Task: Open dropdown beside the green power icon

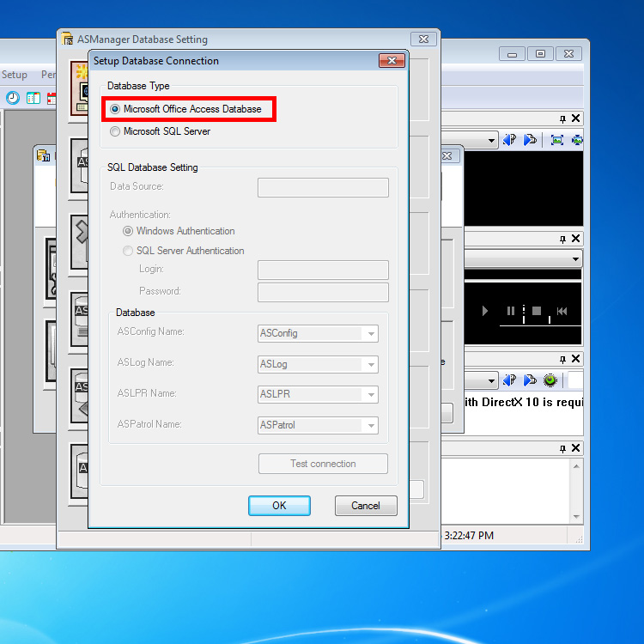Action: tap(491, 380)
